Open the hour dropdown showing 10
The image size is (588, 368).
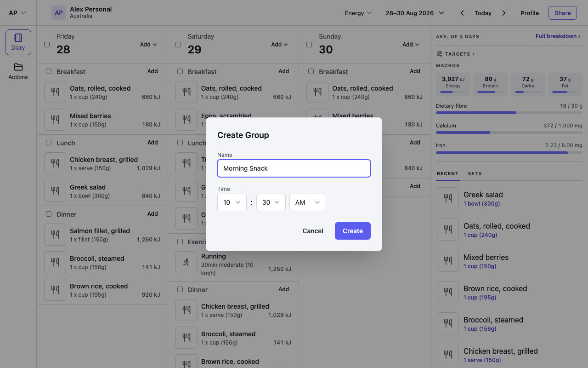coord(232,202)
